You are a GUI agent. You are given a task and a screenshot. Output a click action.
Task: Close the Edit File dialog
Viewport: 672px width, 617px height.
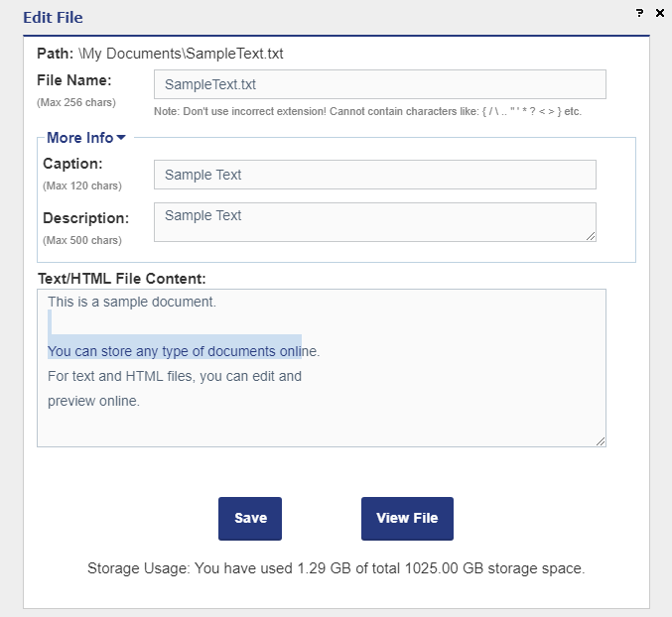pyautogui.click(x=659, y=13)
